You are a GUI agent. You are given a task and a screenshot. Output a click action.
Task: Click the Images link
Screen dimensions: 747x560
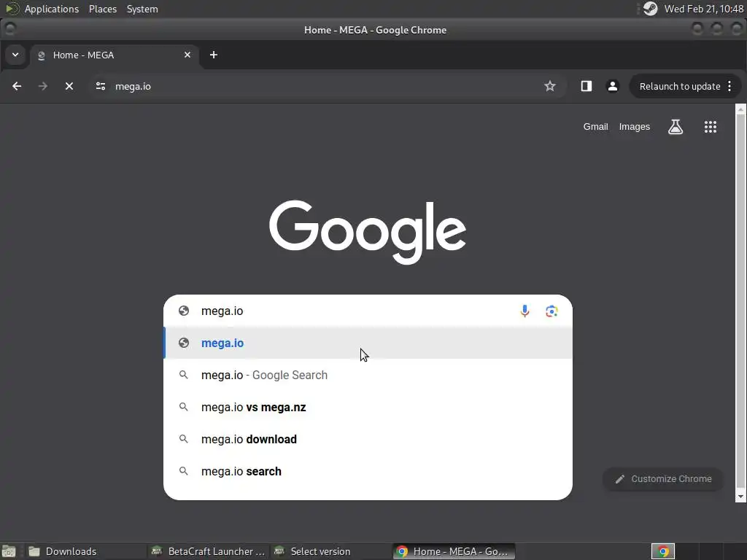click(x=634, y=127)
